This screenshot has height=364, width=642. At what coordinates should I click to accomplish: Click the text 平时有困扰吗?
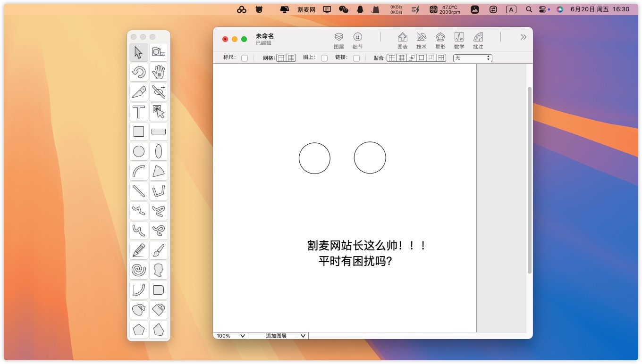pos(355,261)
